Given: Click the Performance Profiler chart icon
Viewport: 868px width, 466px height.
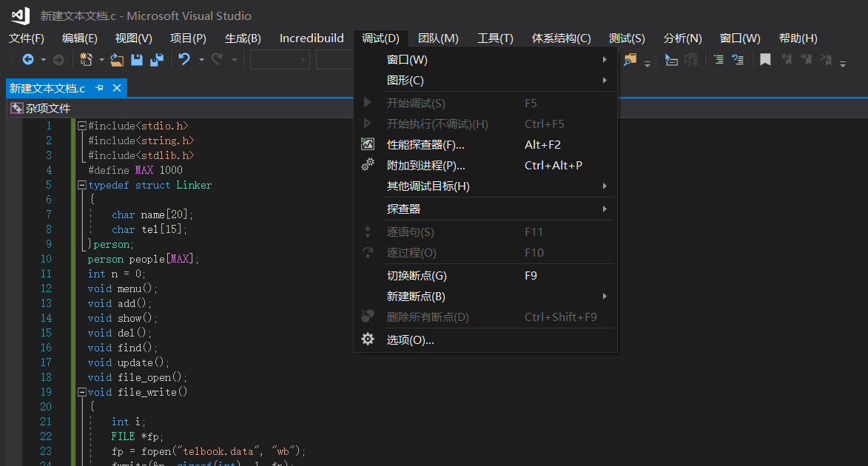Looking at the screenshot, I should [368, 144].
